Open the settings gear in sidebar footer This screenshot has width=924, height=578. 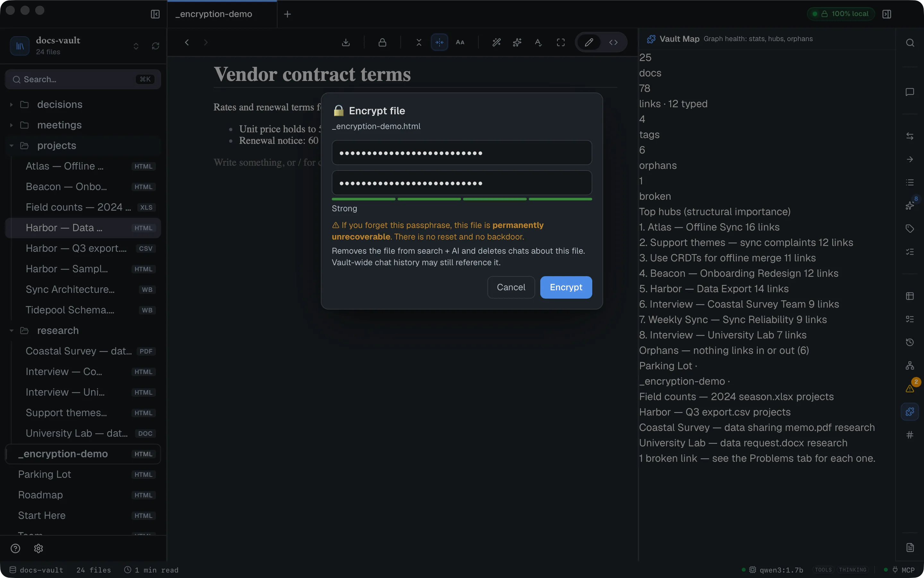point(38,548)
